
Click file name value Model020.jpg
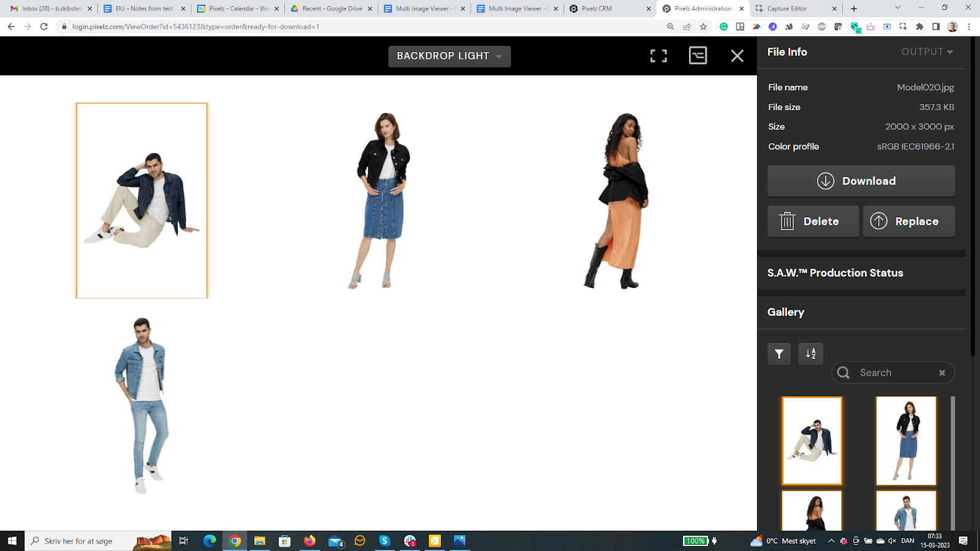pos(925,88)
